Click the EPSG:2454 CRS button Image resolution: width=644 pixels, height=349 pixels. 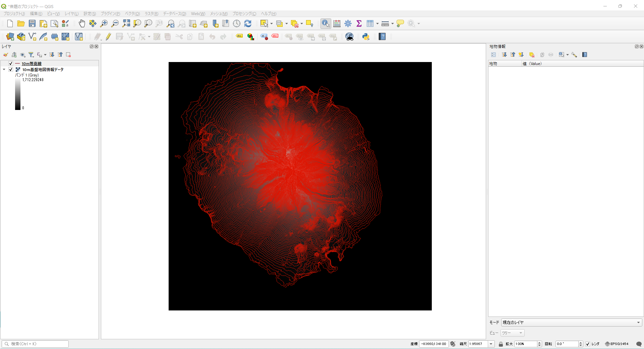[617, 344]
